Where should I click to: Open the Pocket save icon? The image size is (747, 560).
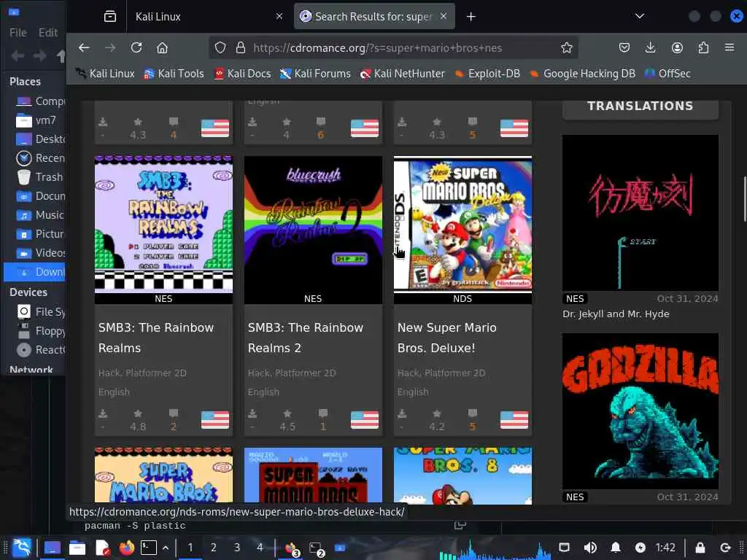624,47
